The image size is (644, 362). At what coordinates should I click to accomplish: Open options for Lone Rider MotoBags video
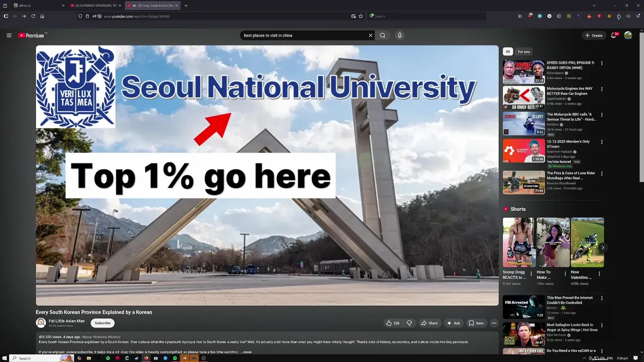[602, 173]
